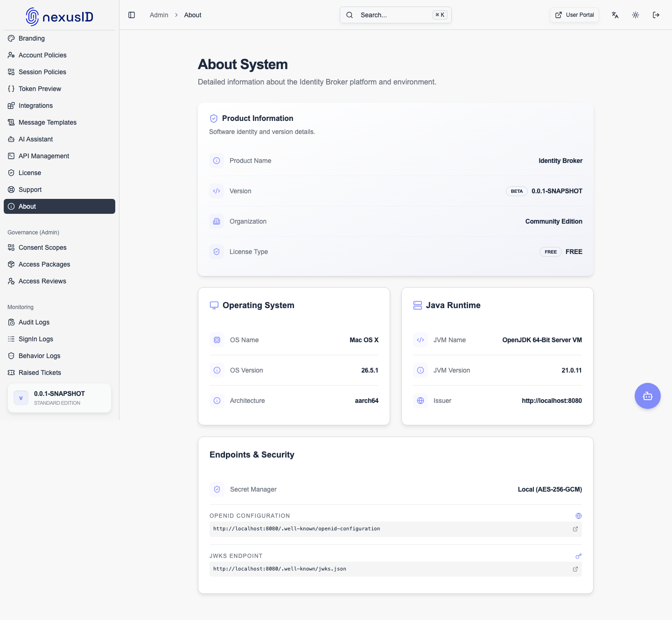The image size is (672, 620).
Task: Go to Behavior Logs
Action: (59, 356)
